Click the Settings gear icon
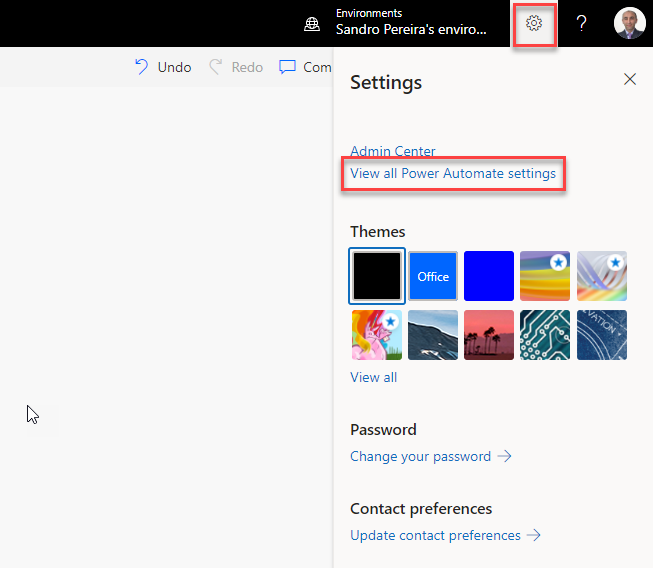 pyautogui.click(x=534, y=23)
